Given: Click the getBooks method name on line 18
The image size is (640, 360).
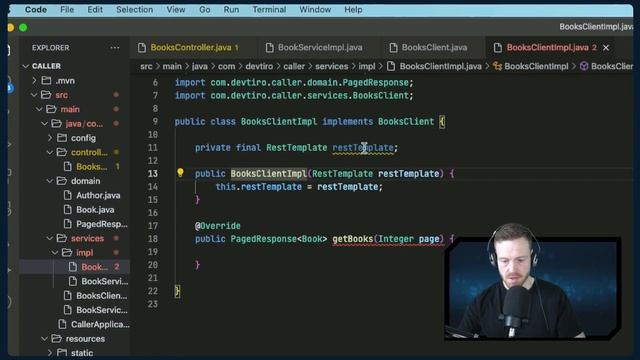Looking at the screenshot, I should click(352, 239).
